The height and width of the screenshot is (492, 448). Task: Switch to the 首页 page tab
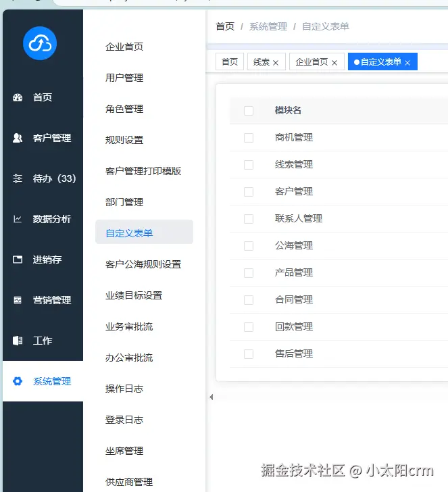[x=230, y=62]
